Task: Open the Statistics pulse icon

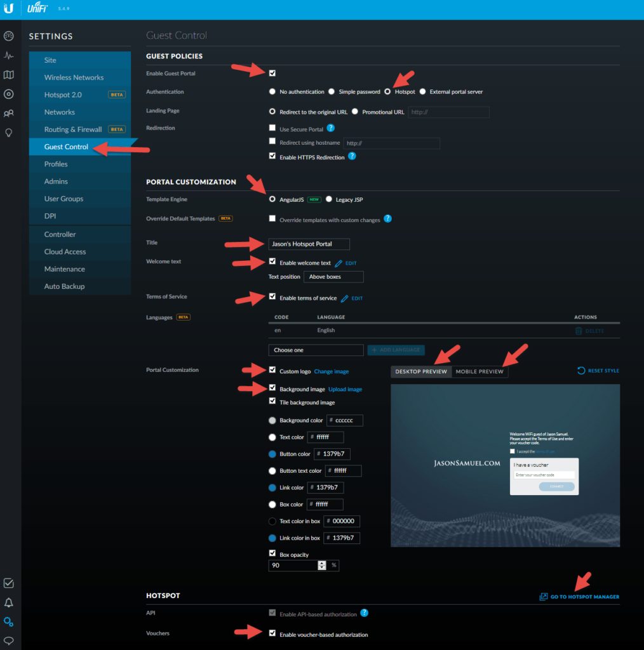Action: click(9, 55)
